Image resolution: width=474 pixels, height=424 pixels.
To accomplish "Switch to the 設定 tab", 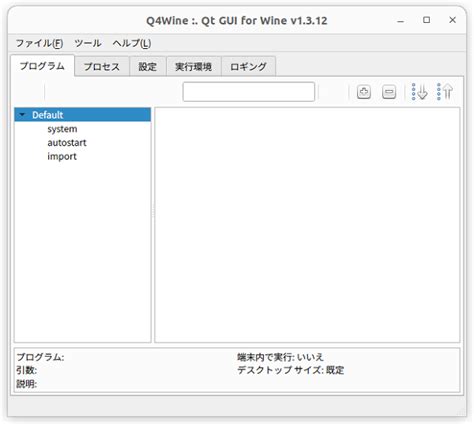I will [x=147, y=67].
